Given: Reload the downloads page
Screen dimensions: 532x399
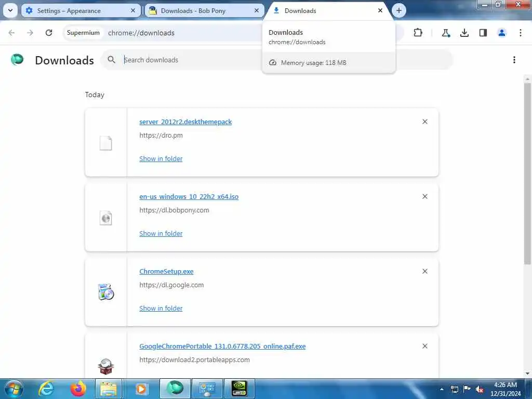Looking at the screenshot, I should (49, 33).
